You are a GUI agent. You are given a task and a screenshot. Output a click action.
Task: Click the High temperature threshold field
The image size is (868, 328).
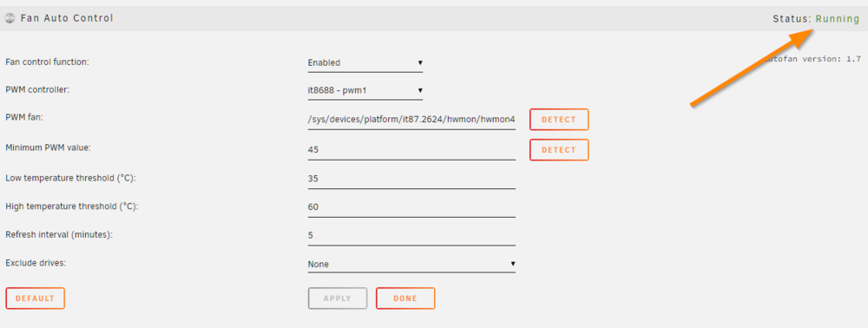click(x=411, y=207)
